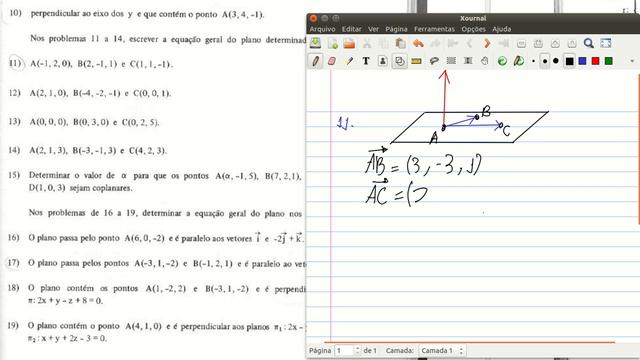Toggle the shape recognizer
This screenshot has width=640, height=360.
pyautogui.click(x=400, y=61)
